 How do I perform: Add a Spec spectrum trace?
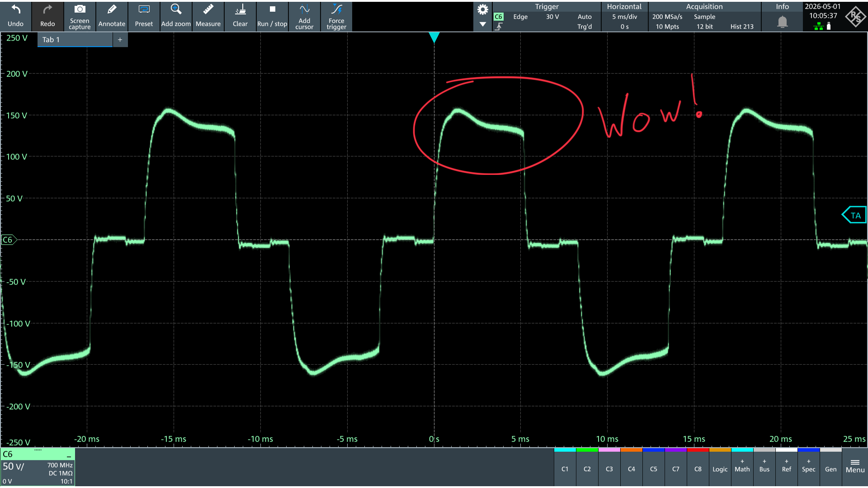pos(809,467)
